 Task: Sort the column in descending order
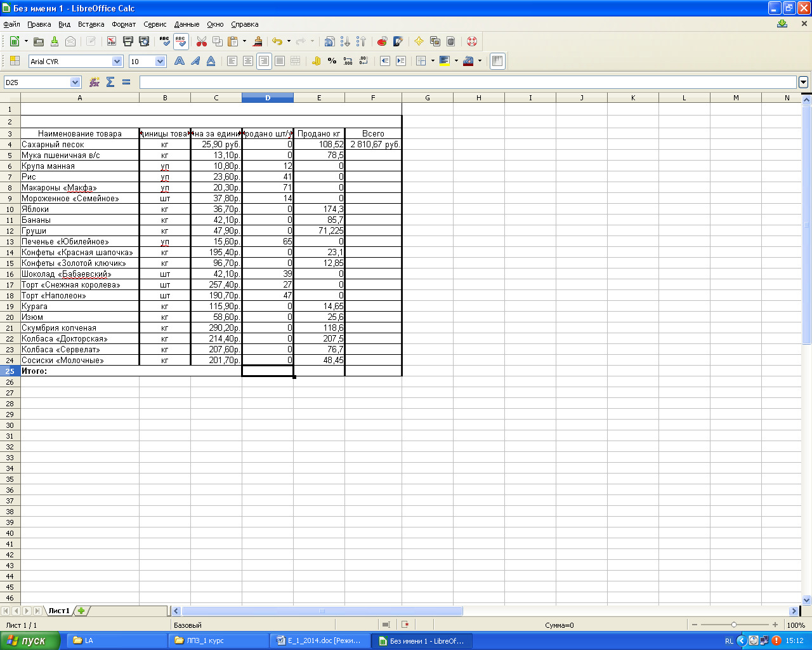[x=361, y=41]
